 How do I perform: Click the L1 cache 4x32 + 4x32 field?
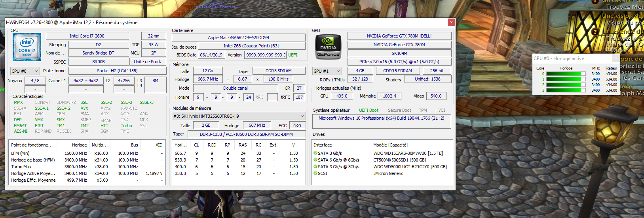tap(86, 81)
